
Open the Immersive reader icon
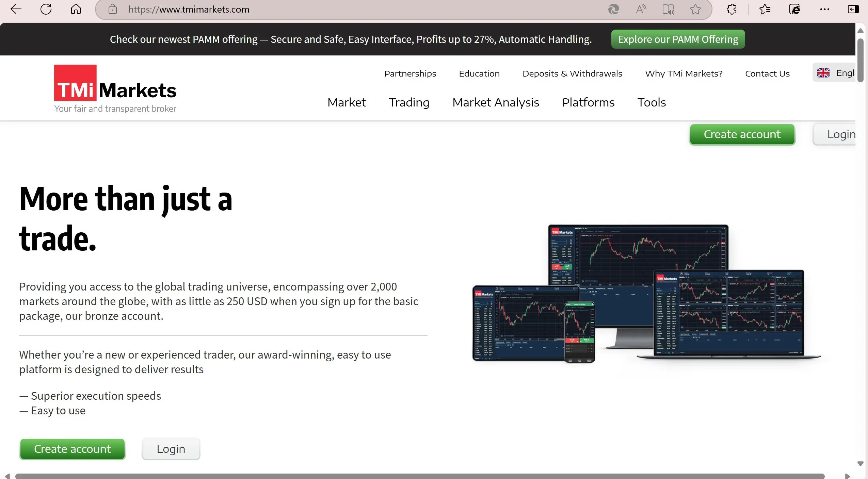click(x=668, y=9)
